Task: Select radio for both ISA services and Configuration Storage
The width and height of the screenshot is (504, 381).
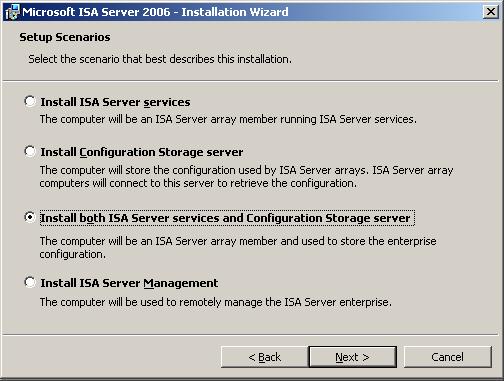Action: tap(30, 217)
